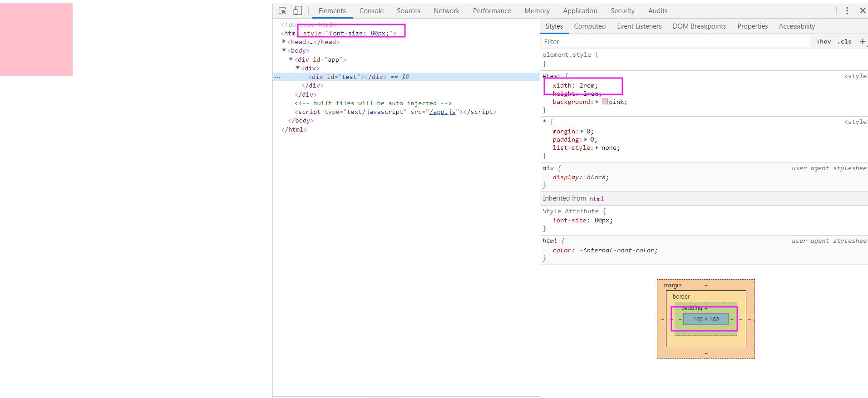Expand the margin property shorthand arrow
This screenshot has width=868, height=398.
point(582,132)
